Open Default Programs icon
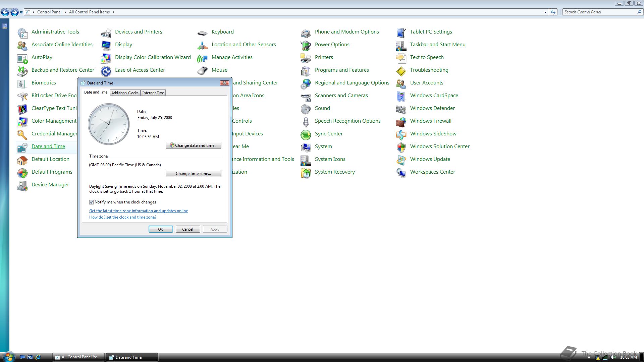The image size is (644, 362). (22, 173)
